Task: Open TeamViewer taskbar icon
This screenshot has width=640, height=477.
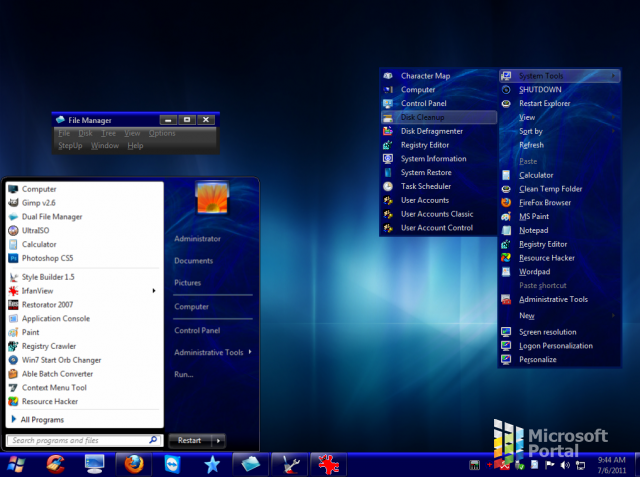Action: pos(172,464)
